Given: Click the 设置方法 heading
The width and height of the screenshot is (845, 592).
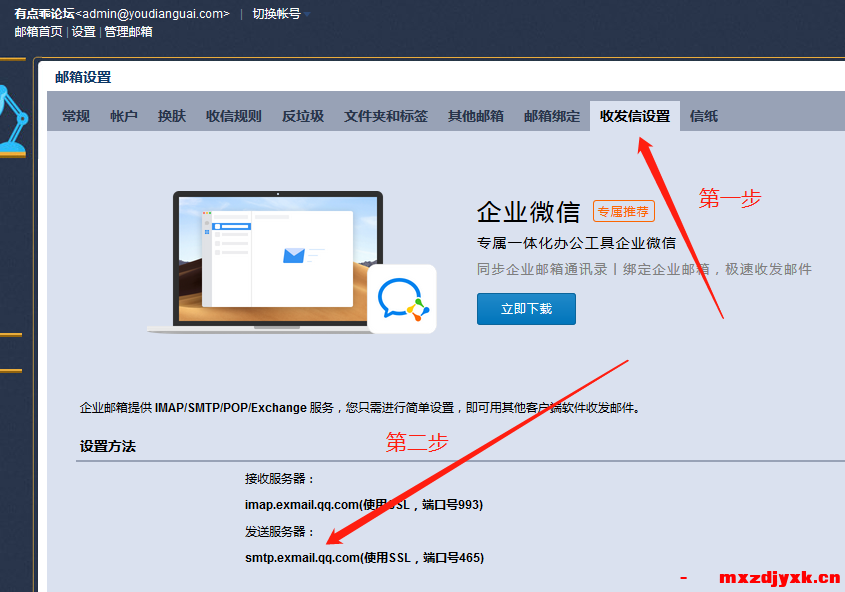Looking at the screenshot, I should 108,446.
